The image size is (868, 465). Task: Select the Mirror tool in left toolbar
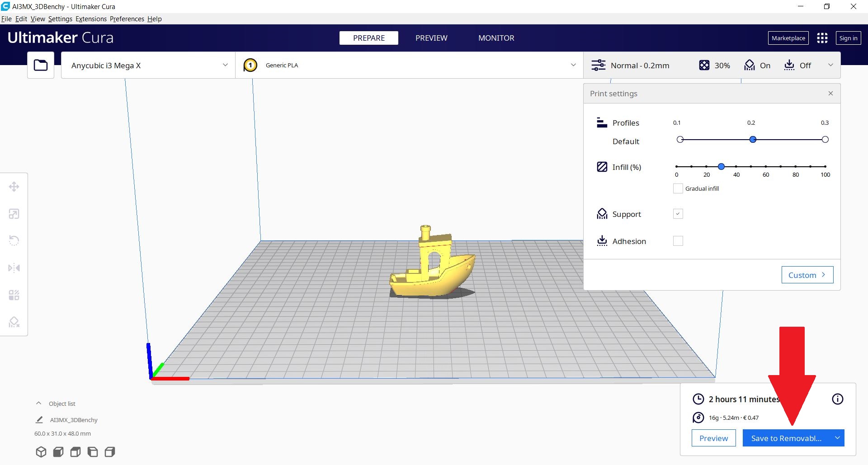[x=14, y=268]
